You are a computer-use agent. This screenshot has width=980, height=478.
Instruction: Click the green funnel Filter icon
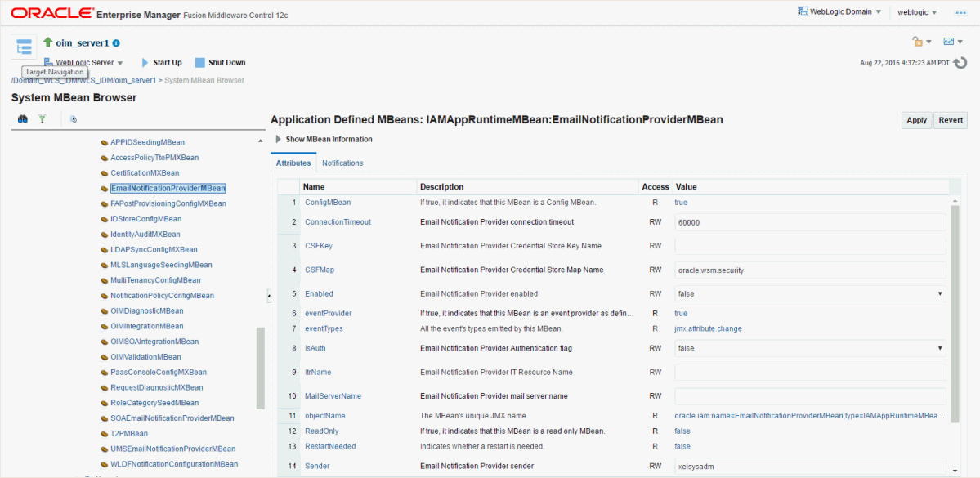click(x=43, y=119)
